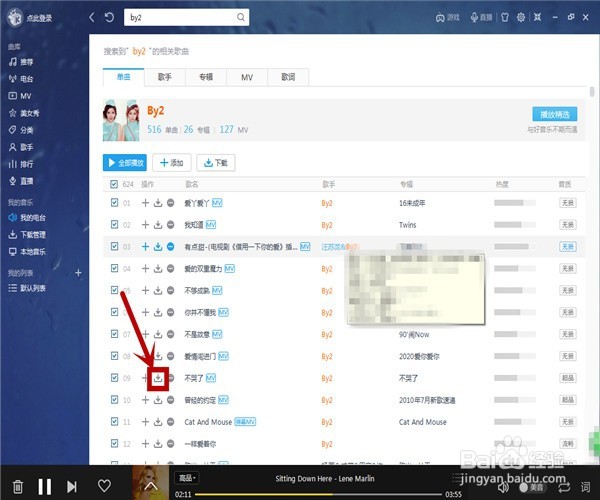Screen dimensions: 600x500
Task: Open the 分类 category section
Action: tap(21, 130)
